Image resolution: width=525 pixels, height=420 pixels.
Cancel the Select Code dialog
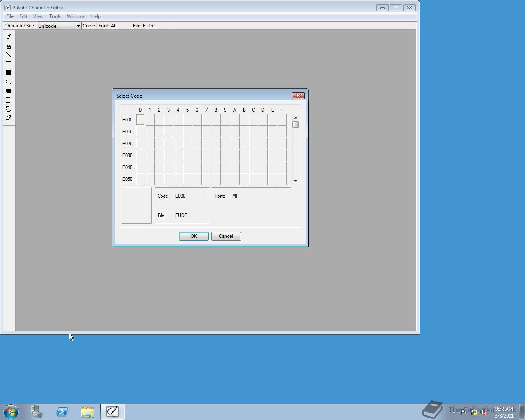point(226,236)
